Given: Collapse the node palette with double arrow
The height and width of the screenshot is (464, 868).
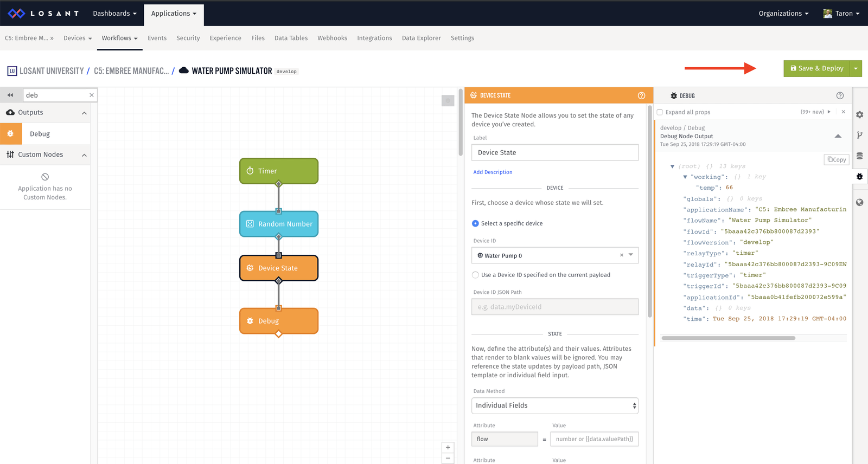Looking at the screenshot, I should (x=10, y=95).
